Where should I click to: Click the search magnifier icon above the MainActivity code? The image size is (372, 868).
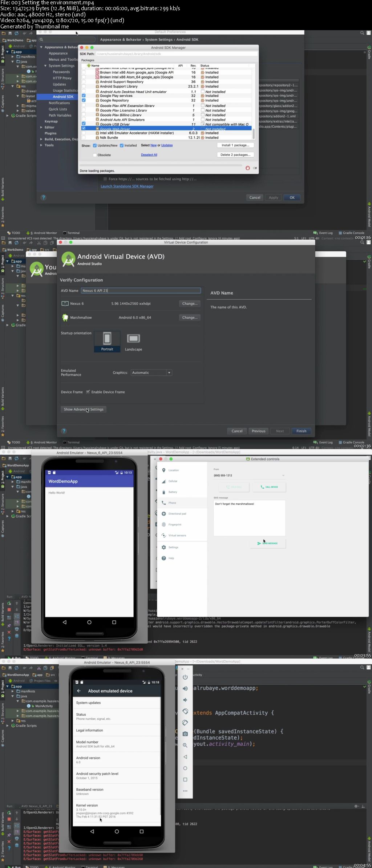tap(362, 667)
